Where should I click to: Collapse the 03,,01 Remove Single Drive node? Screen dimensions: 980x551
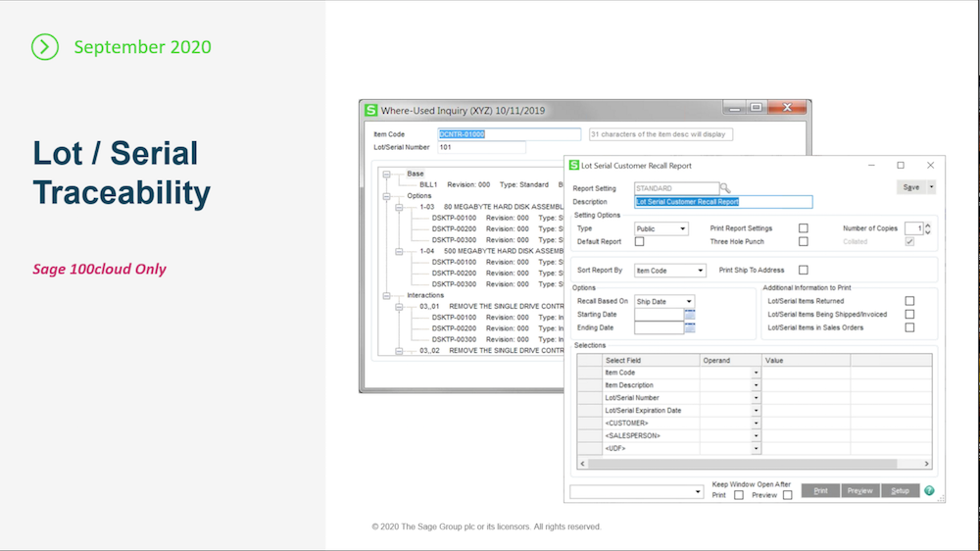(x=399, y=307)
